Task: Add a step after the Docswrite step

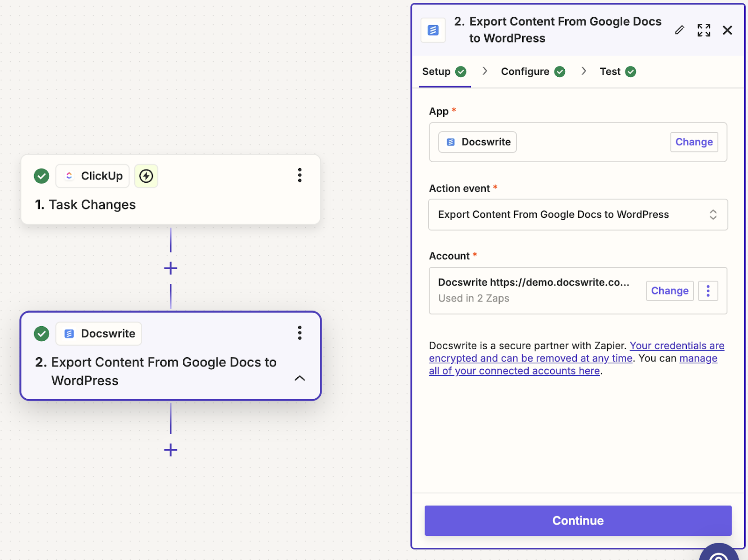Action: [171, 450]
